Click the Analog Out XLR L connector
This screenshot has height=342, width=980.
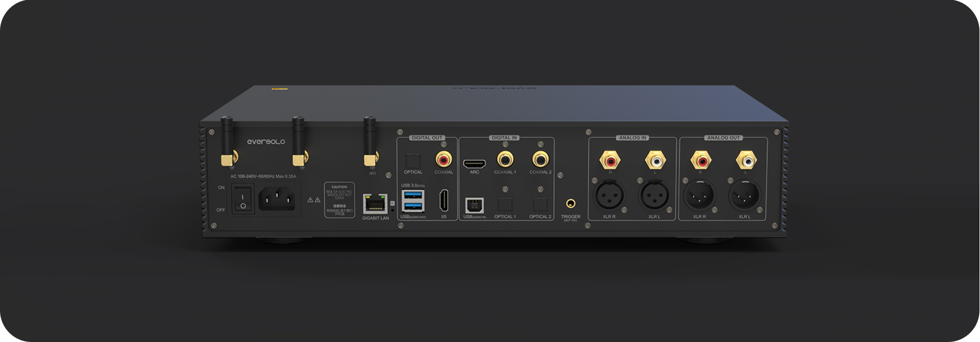(744, 195)
